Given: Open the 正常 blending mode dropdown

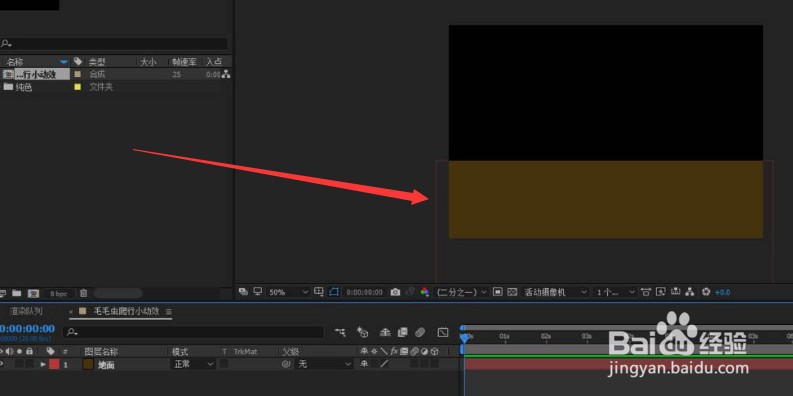Looking at the screenshot, I should click(193, 364).
